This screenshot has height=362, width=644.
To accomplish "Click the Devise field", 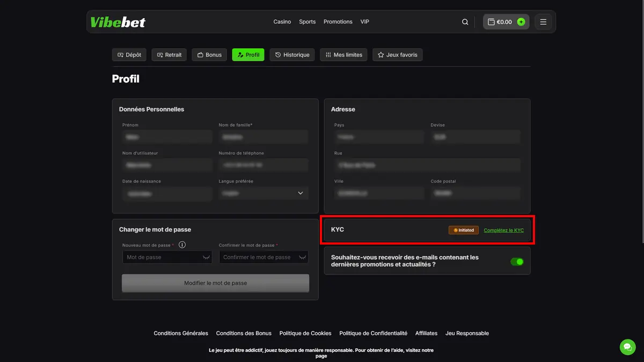I will [x=475, y=137].
